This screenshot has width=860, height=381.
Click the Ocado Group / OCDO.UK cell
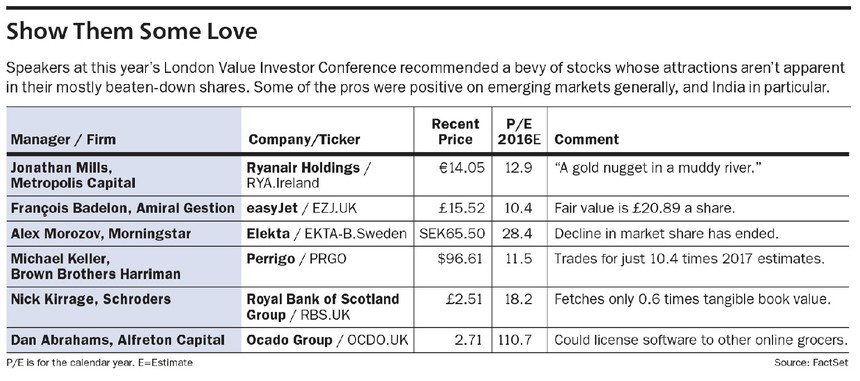click(327, 340)
